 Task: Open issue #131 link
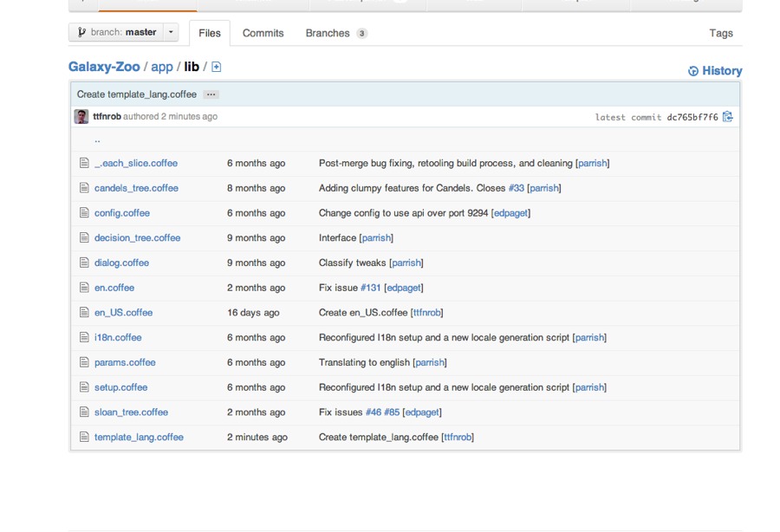[370, 288]
